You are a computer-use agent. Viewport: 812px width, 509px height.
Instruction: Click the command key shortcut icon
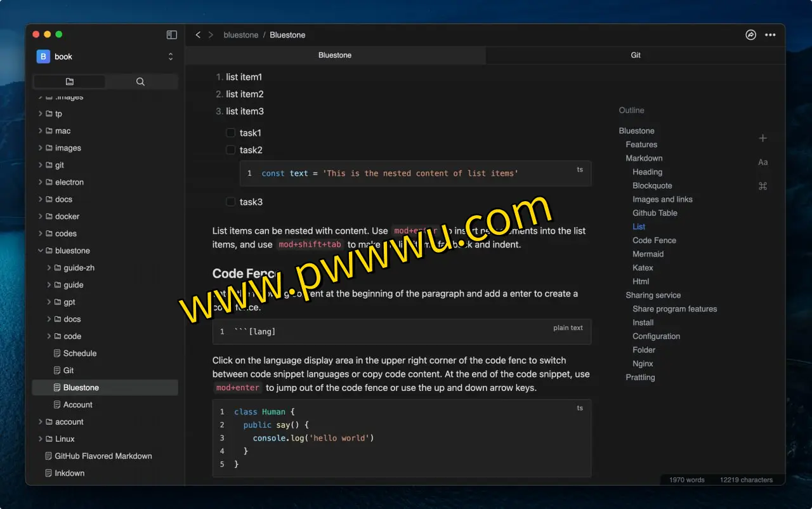click(763, 186)
